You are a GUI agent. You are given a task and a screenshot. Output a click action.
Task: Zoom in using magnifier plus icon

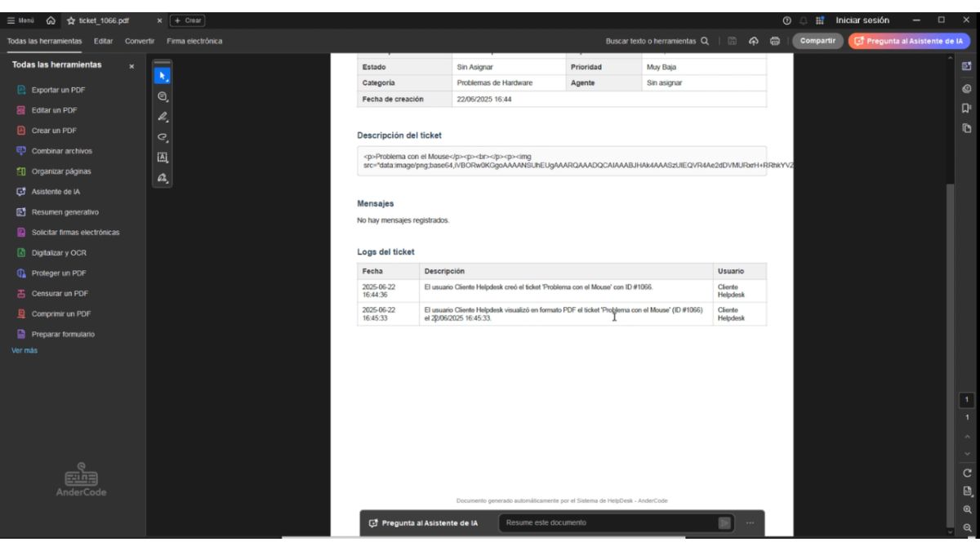tap(967, 509)
